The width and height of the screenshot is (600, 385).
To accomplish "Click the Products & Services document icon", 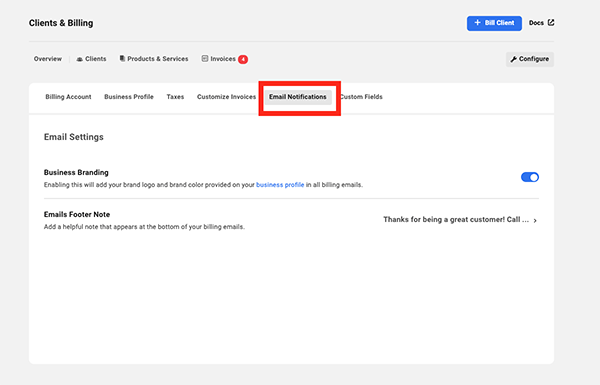I will (x=122, y=59).
